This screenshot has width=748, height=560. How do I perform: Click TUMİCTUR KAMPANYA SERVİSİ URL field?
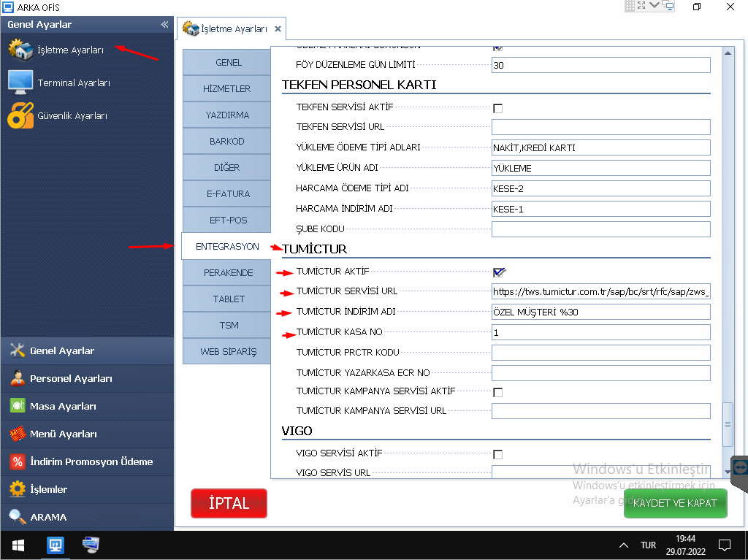pyautogui.click(x=600, y=411)
